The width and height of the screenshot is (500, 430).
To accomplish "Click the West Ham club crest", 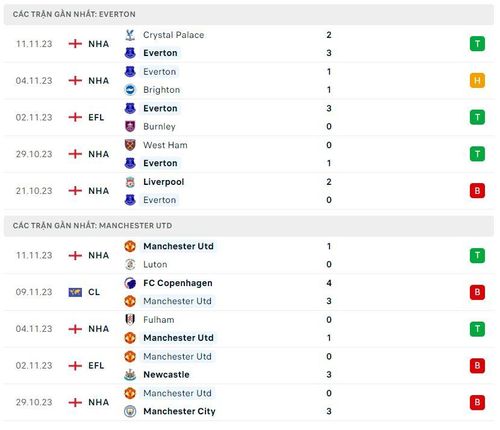I will (x=130, y=145).
